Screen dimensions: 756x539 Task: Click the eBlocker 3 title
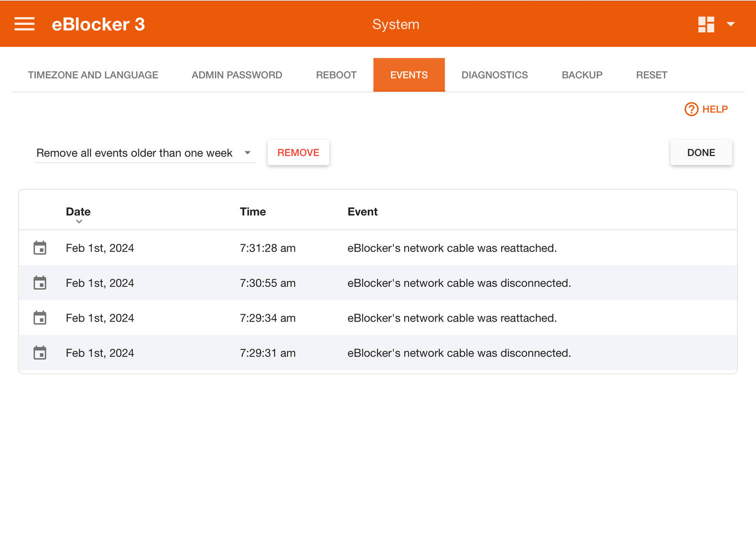tap(98, 24)
